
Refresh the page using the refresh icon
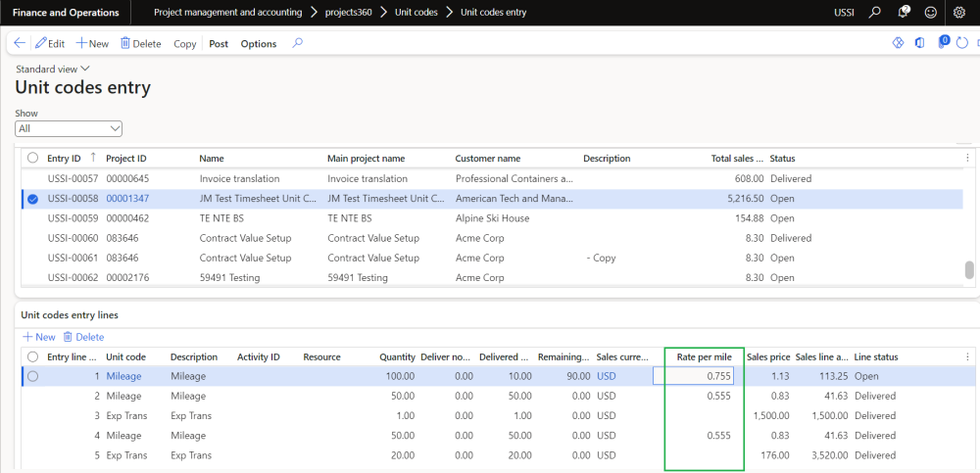961,43
